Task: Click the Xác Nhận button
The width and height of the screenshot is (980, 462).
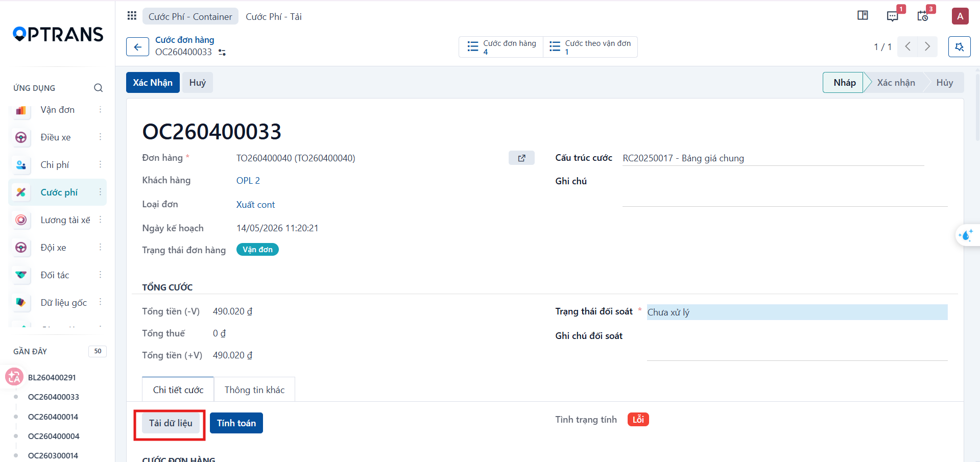Action: click(x=153, y=82)
